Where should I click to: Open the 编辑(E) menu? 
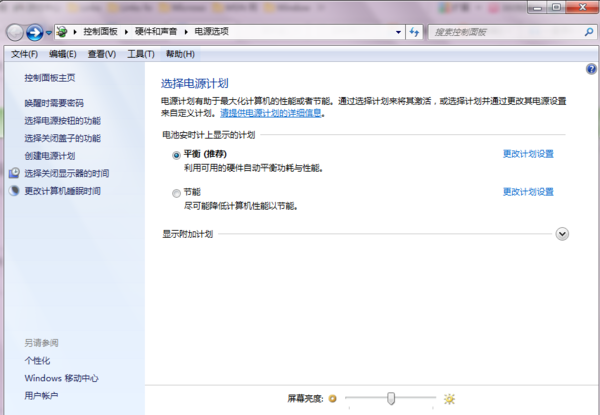[63, 54]
